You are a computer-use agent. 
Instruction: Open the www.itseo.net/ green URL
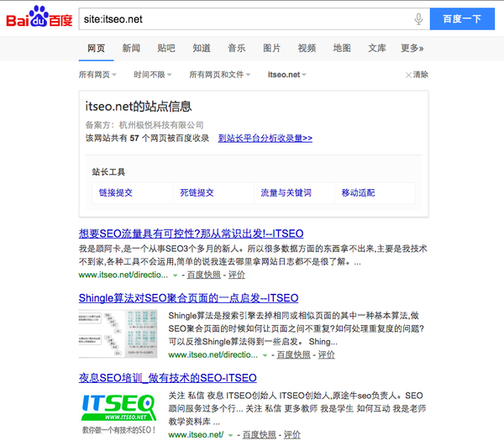pyautogui.click(x=196, y=435)
